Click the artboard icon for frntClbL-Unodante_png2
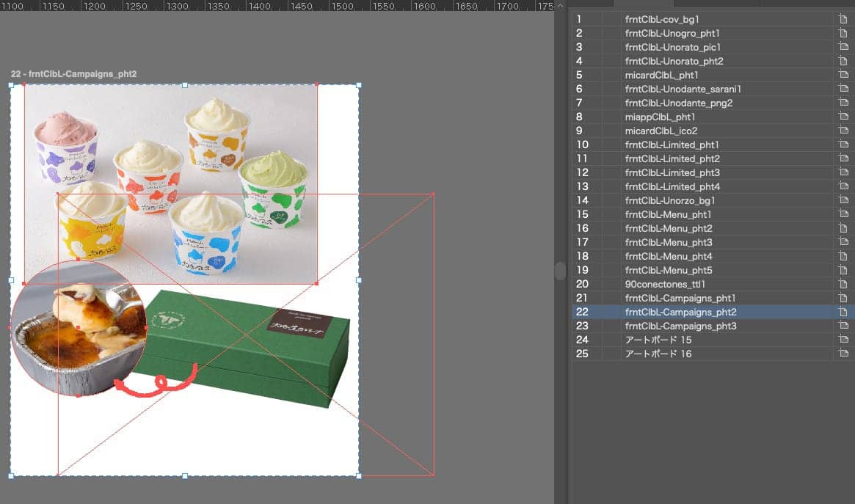This screenshot has height=504, width=855. point(843,103)
